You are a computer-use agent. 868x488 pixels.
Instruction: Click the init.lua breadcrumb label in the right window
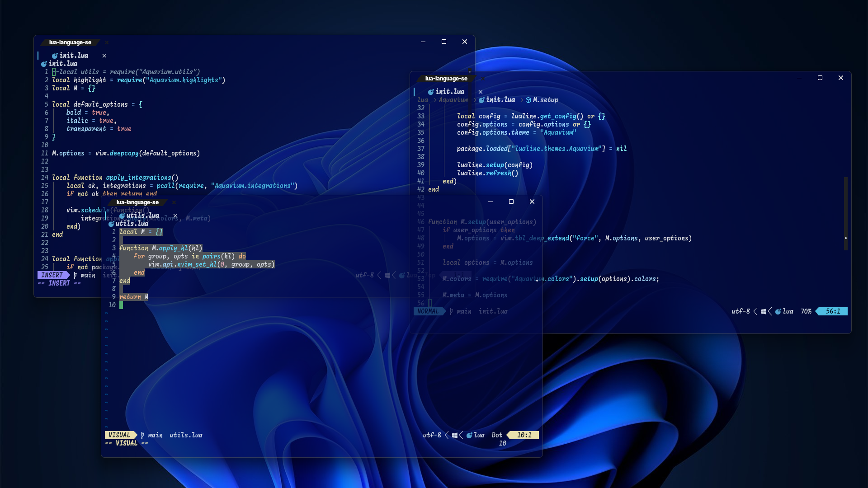[500, 100]
